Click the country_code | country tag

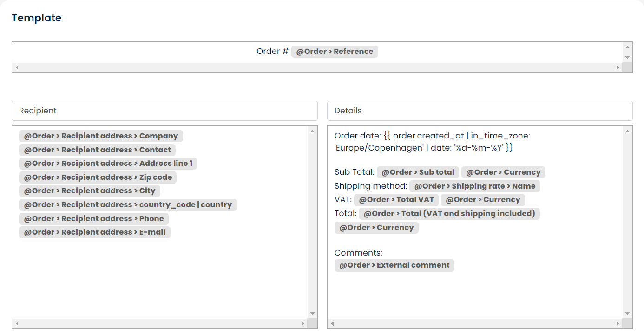click(x=128, y=205)
